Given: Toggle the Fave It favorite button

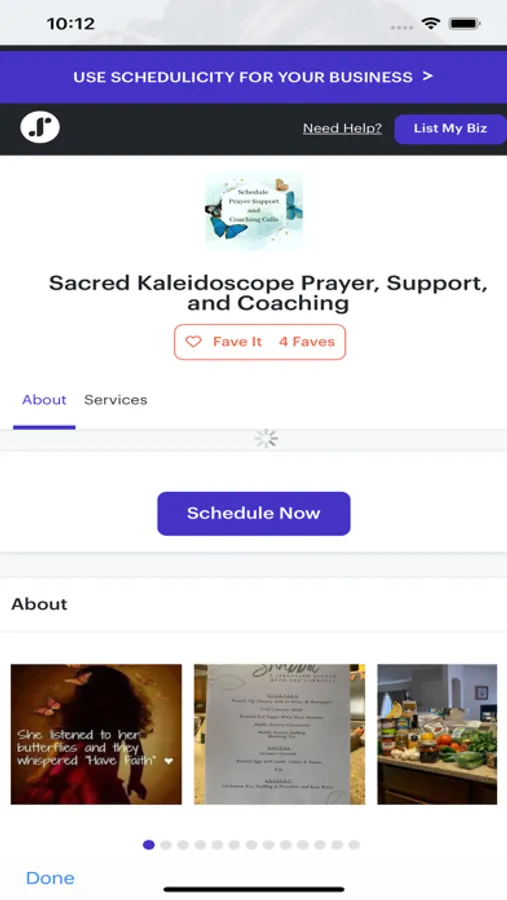Looking at the screenshot, I should tap(260, 342).
